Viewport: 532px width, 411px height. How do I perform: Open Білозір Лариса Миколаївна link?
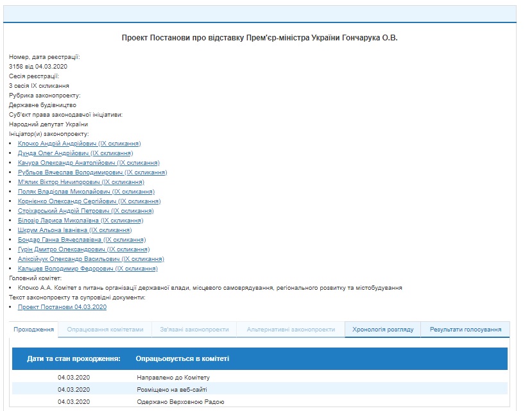80,221
